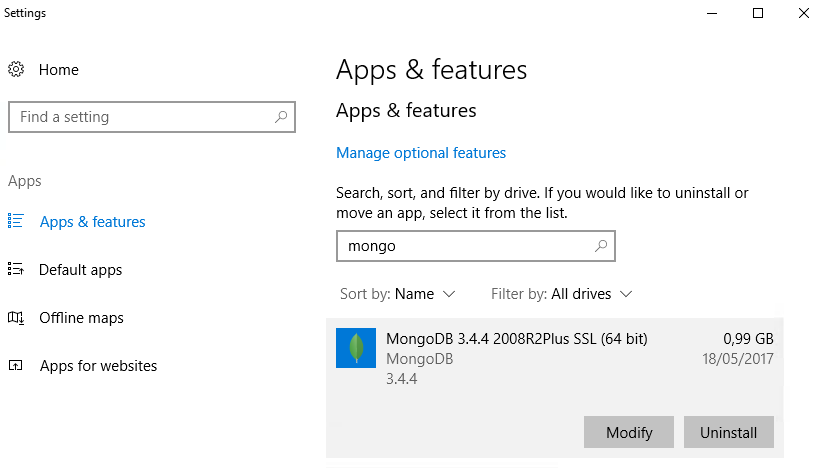Click the app search box containing mongo
Viewport: 817px width, 469px height.
pyautogui.click(x=476, y=246)
